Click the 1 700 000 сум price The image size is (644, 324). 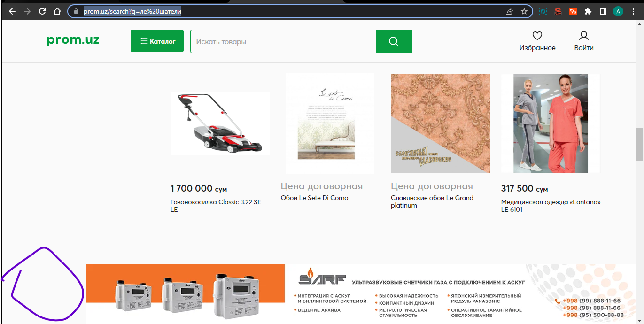pyautogui.click(x=199, y=189)
